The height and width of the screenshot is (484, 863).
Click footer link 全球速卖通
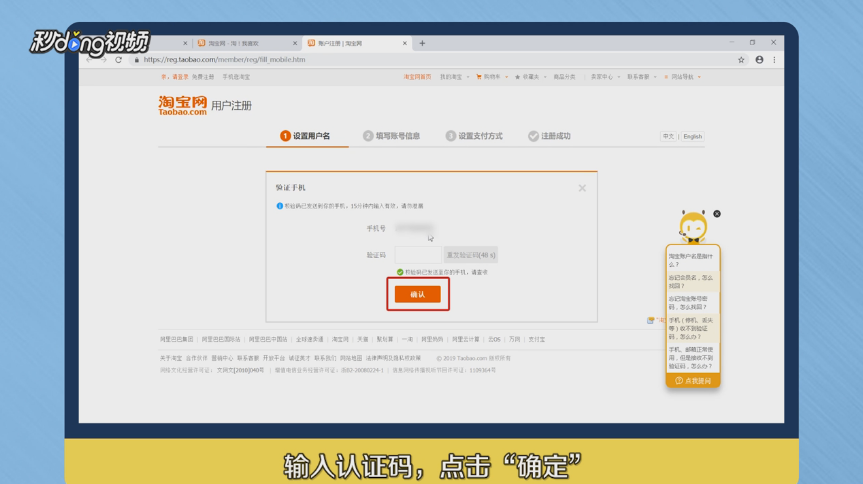309,339
